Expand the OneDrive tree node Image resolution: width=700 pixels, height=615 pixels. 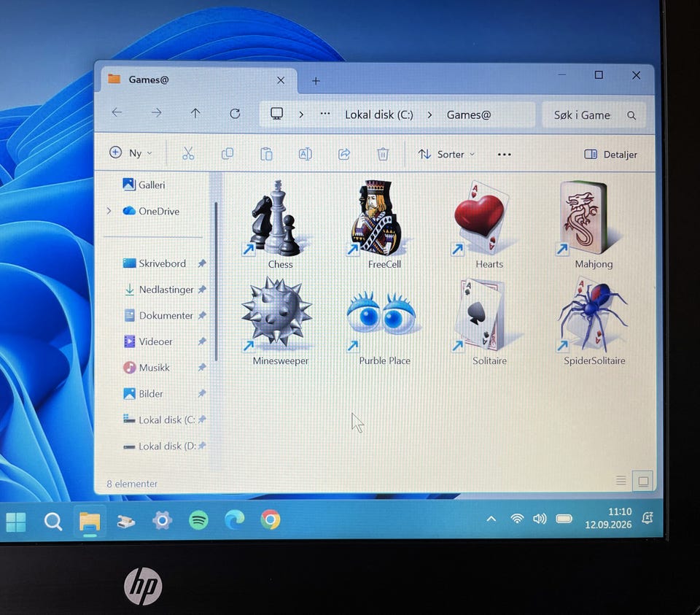pyautogui.click(x=109, y=211)
